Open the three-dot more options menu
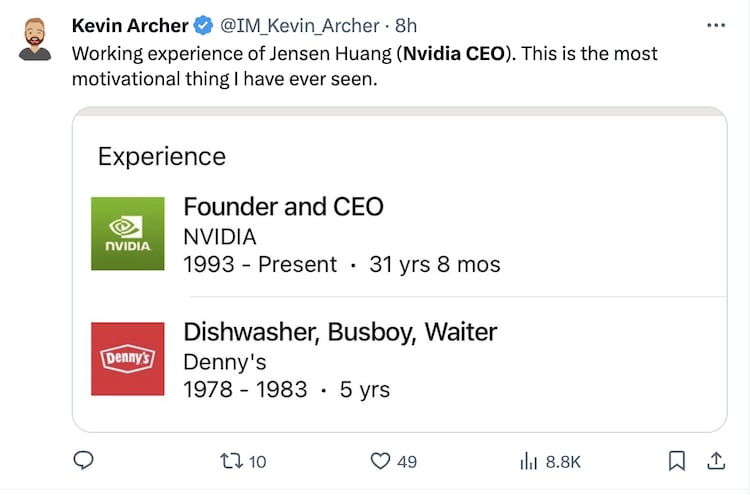This screenshot has width=750, height=495. (715, 25)
